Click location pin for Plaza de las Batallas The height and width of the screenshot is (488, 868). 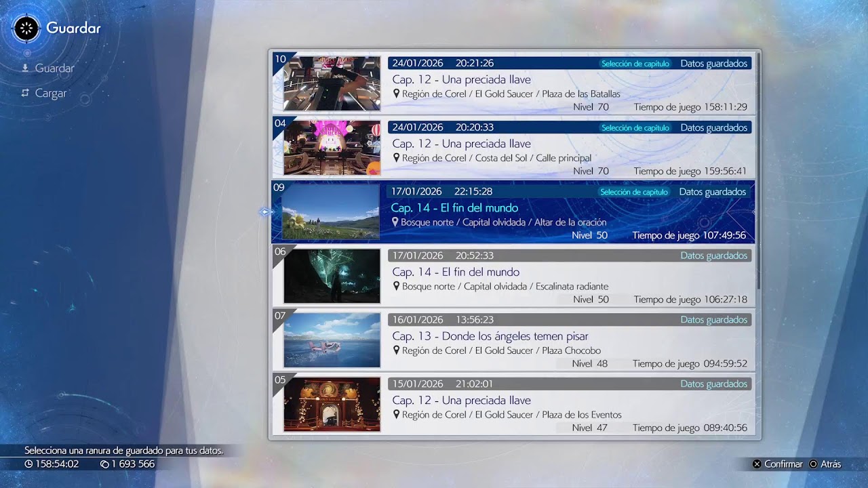pos(397,94)
